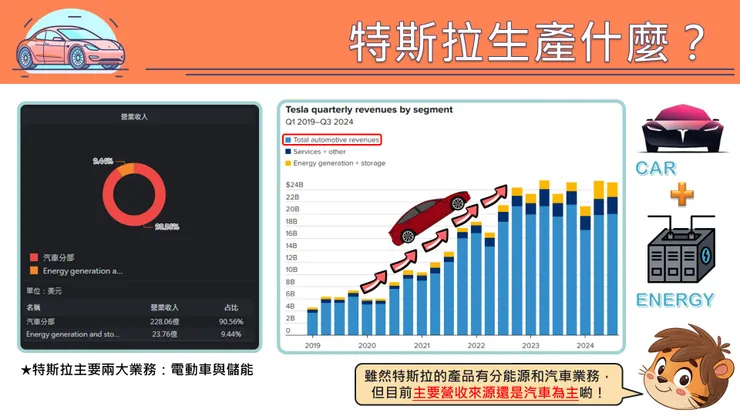Screen dimensions: 740x416
Task: Click the 12B y-axis label
Action: pos(292,257)
